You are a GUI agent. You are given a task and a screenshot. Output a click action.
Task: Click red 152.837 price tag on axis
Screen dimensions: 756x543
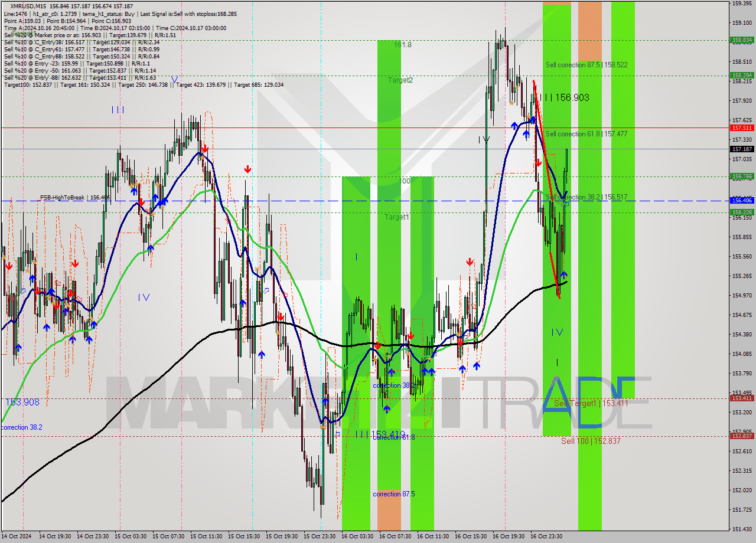click(x=742, y=436)
